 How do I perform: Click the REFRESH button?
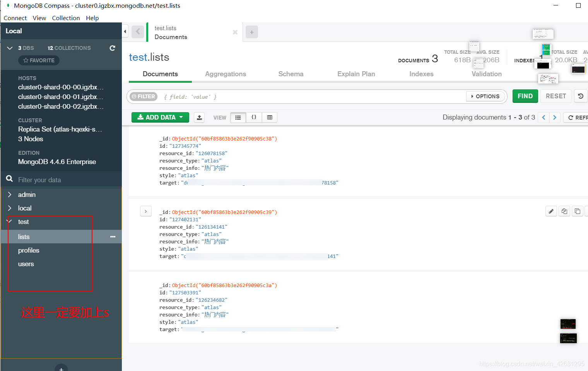[x=577, y=117]
